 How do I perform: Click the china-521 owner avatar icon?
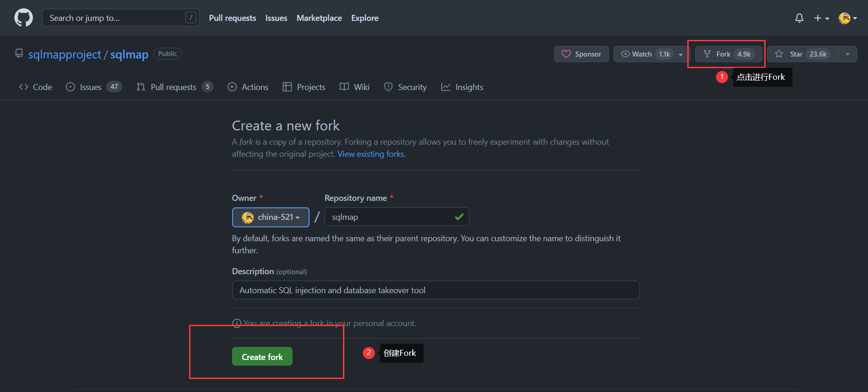[248, 217]
